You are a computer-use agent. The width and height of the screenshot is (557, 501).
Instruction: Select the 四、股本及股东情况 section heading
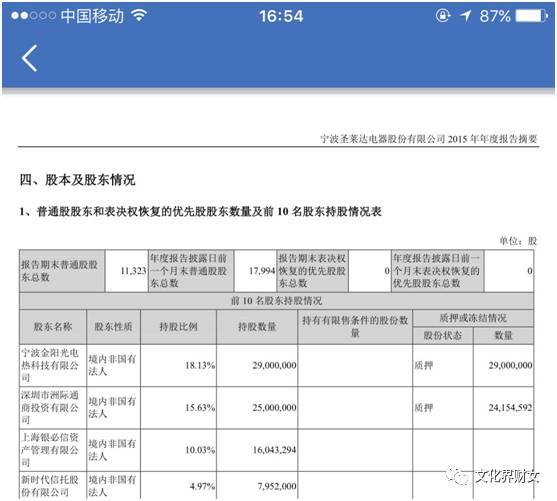tap(77, 180)
